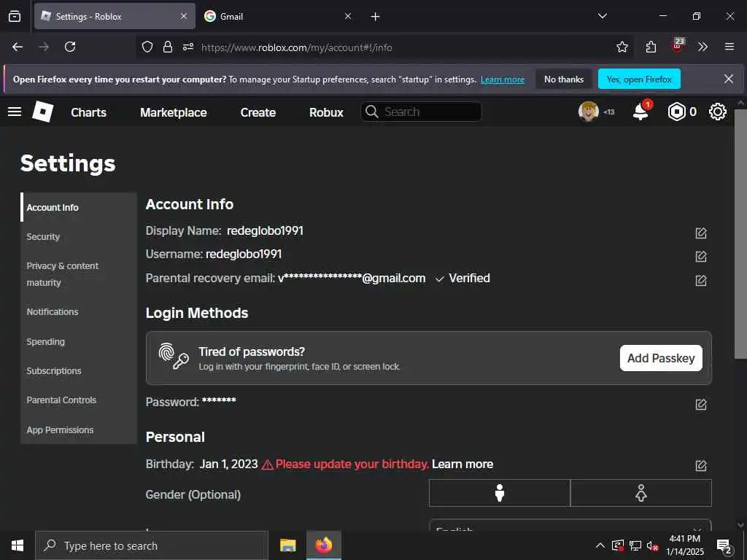Select the Account Info settings tab
The image size is (747, 560).
click(x=79, y=208)
